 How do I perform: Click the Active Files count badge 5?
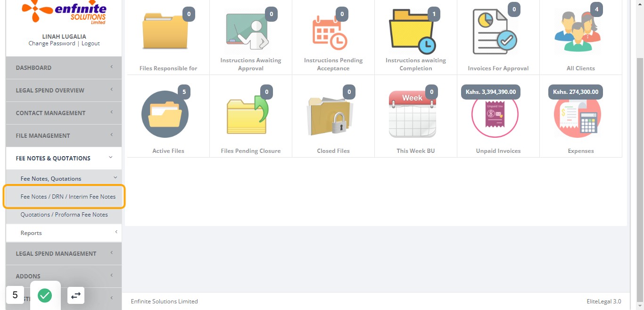(x=184, y=92)
